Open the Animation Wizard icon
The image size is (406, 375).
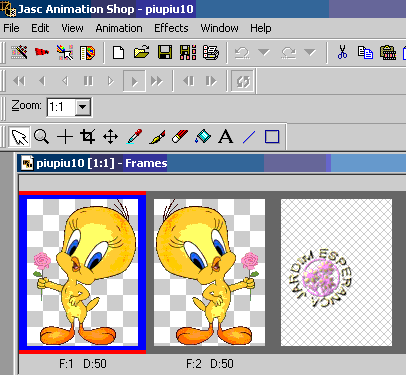click(19, 52)
